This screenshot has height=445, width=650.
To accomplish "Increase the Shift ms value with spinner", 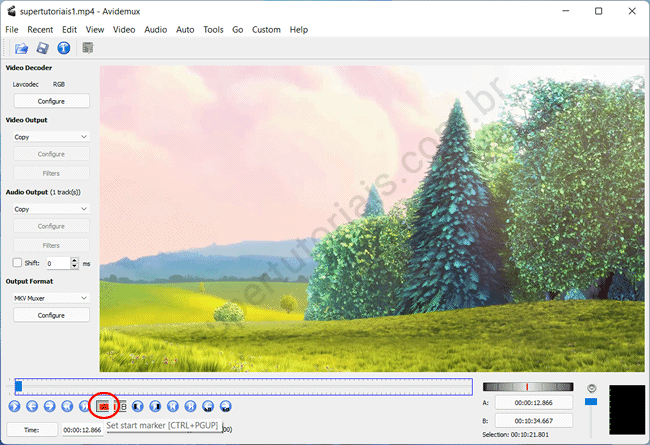I will click(x=75, y=260).
